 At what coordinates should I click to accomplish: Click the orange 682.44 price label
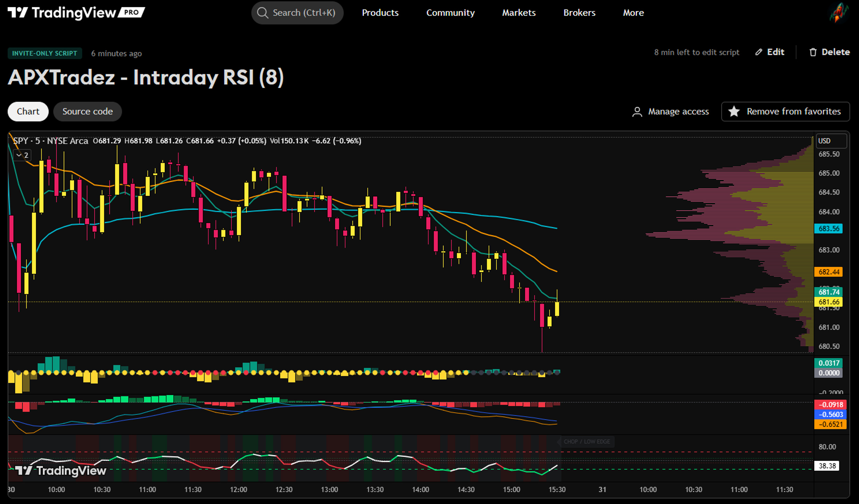pyautogui.click(x=829, y=272)
